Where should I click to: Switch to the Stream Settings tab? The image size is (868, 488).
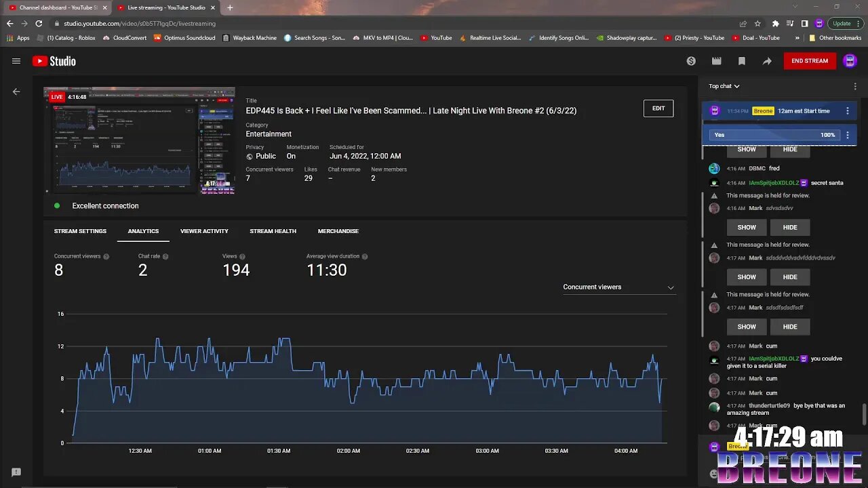80,231
